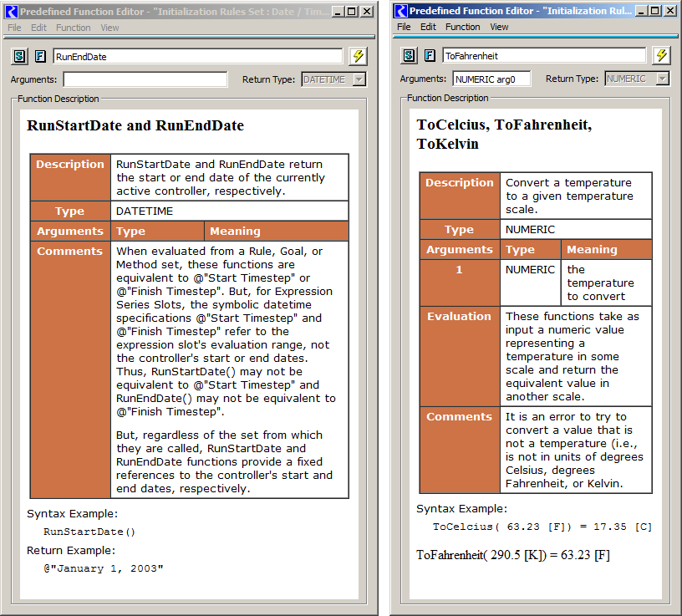Click the ToFahrenheit function name field
This screenshot has height=616, width=682.
pyautogui.click(x=544, y=56)
